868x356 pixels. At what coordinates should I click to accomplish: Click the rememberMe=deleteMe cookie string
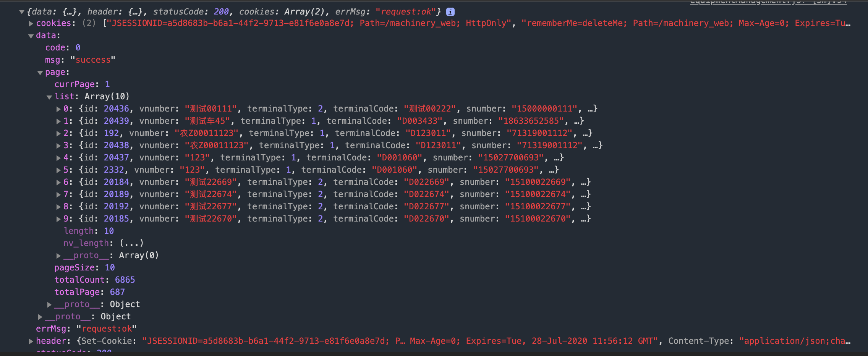pos(686,23)
